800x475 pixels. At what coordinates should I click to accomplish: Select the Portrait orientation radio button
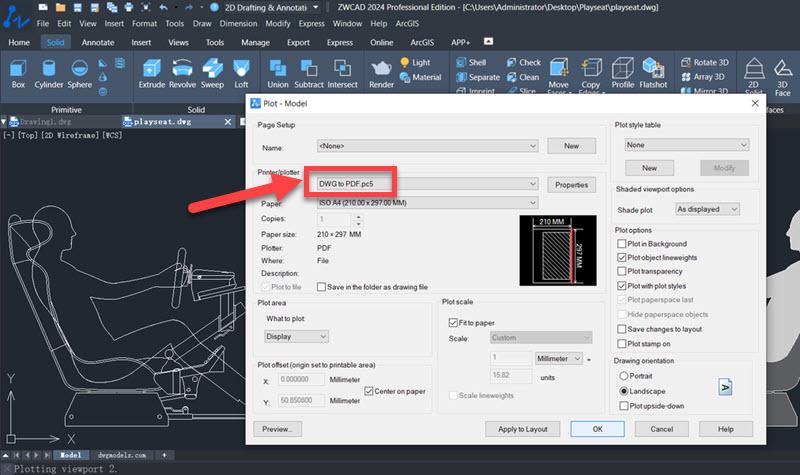point(625,375)
